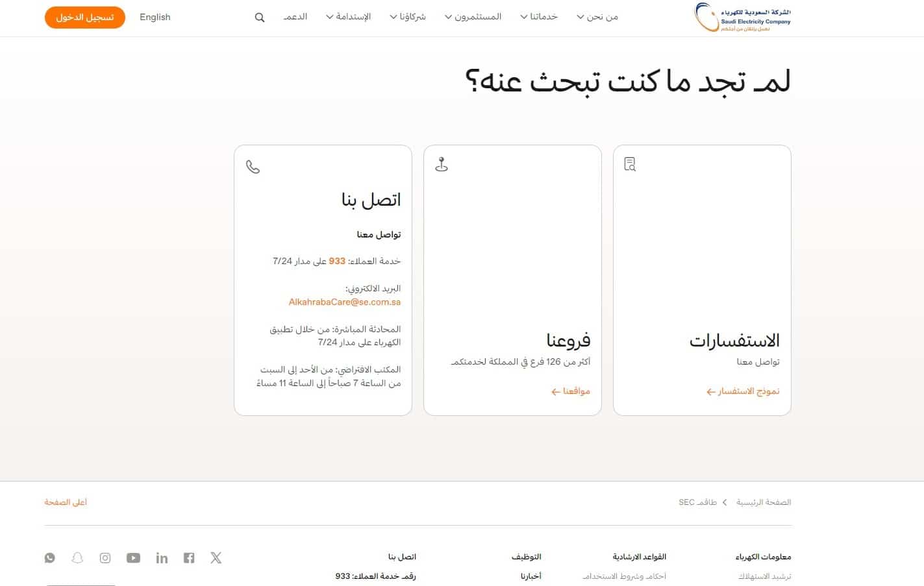Viewport: 924px width, 586px height.
Task: Open the Facebook social icon
Action: (189, 557)
